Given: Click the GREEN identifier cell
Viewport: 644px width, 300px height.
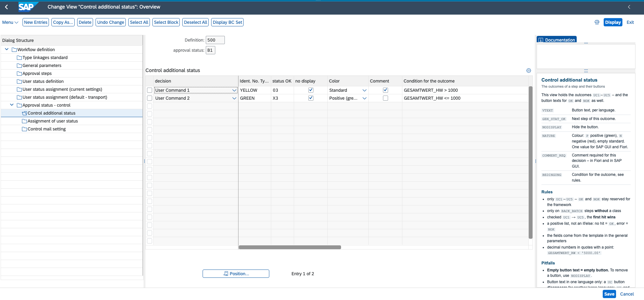Looking at the screenshot, I should [x=255, y=98].
